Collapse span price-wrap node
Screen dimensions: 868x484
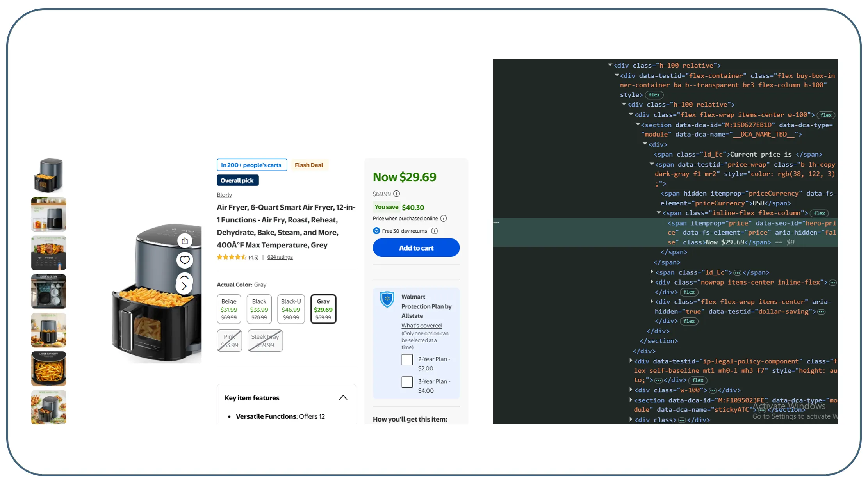[652, 164]
